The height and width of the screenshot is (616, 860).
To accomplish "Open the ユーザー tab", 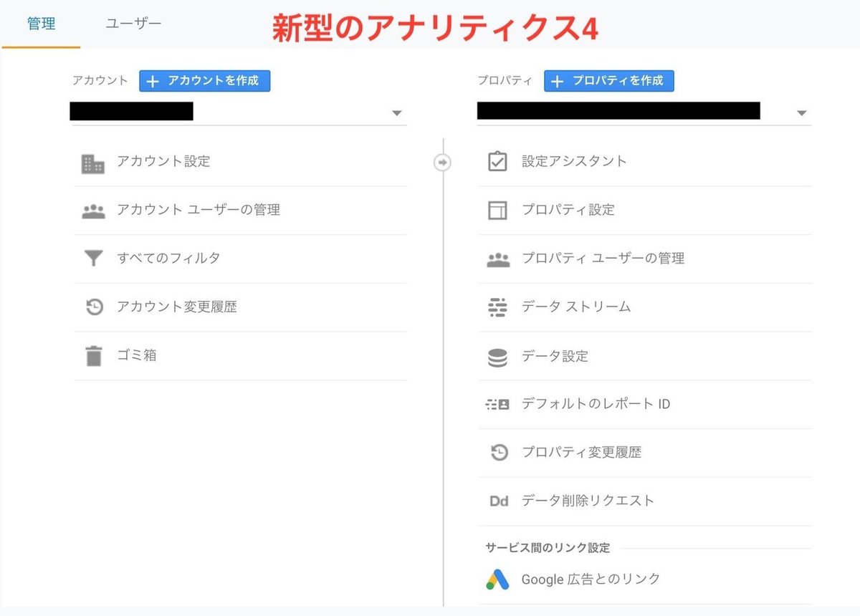I will [133, 24].
